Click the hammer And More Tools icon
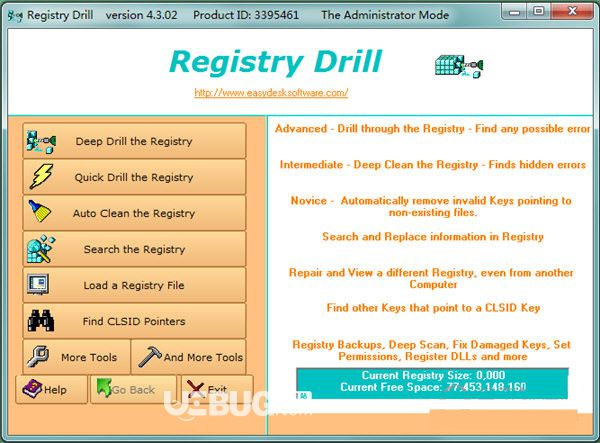Screen dimensions: 600x443 point(150,357)
